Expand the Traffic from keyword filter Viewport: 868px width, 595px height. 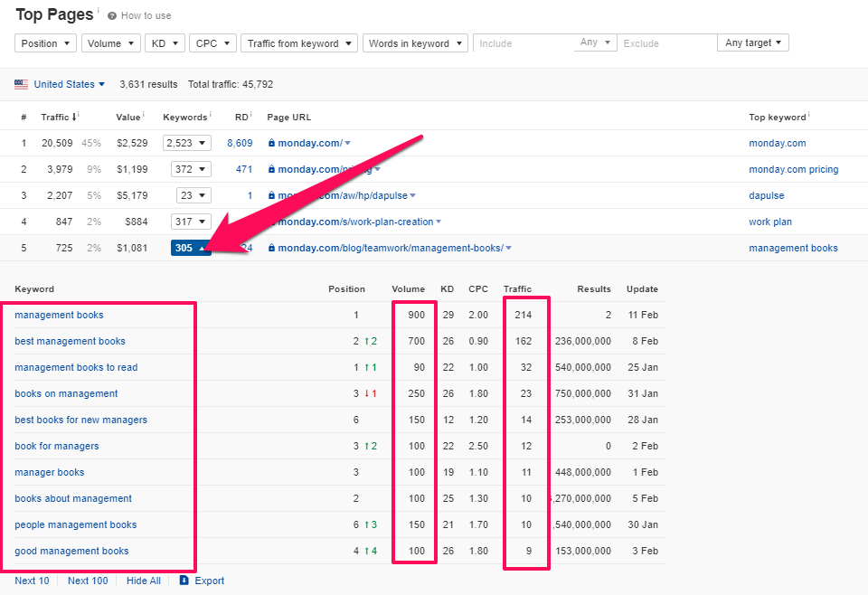pos(298,43)
